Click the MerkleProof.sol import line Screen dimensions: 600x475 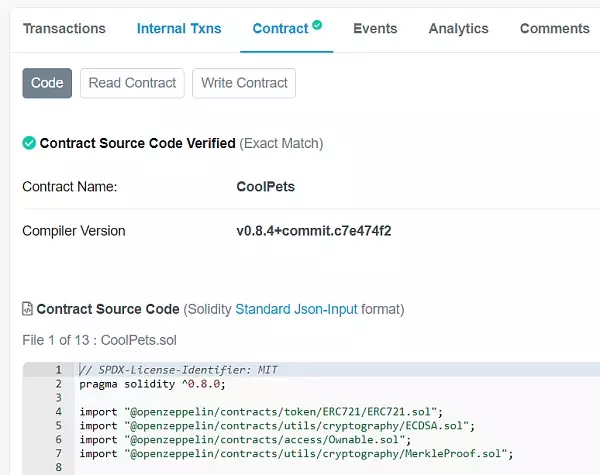click(x=296, y=453)
